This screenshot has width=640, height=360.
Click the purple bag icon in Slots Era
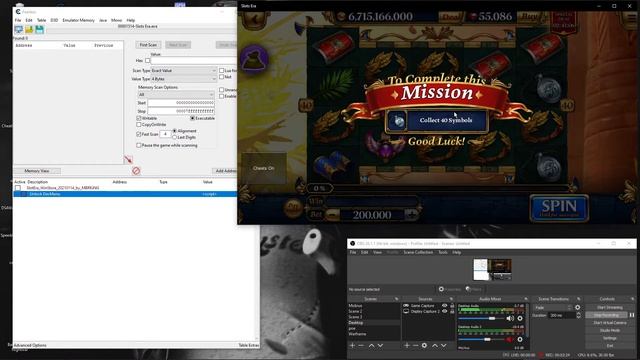(254, 60)
